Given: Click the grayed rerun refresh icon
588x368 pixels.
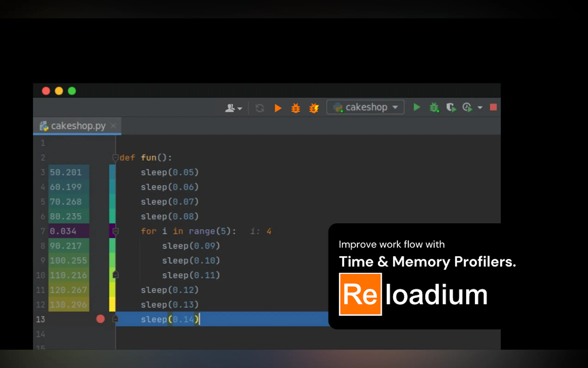Looking at the screenshot, I should pyautogui.click(x=260, y=108).
